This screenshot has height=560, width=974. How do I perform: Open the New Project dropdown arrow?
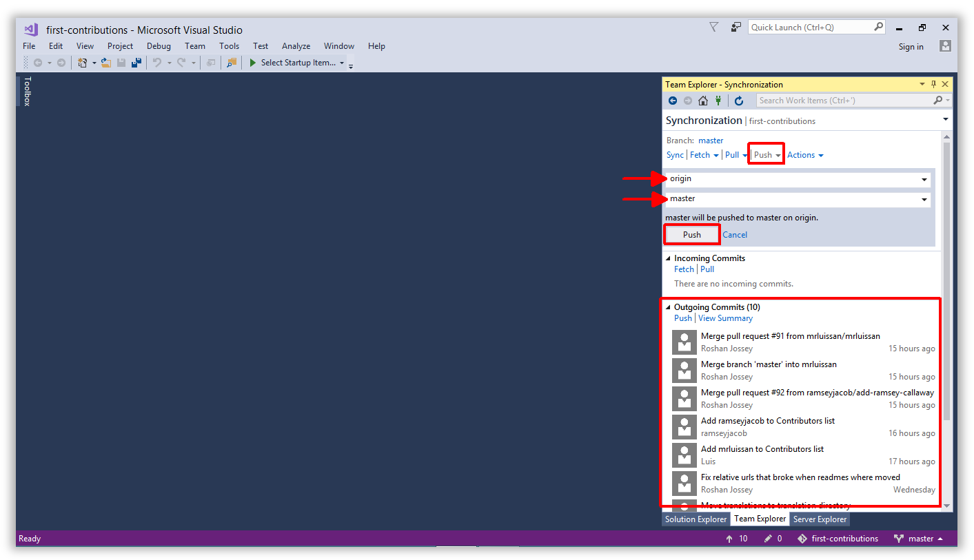click(x=94, y=63)
